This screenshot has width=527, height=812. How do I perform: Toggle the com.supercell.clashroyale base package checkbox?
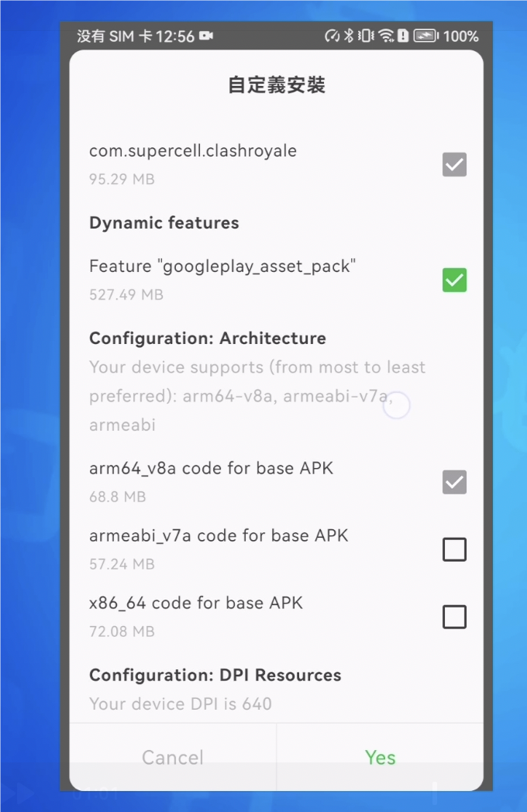[x=454, y=164]
